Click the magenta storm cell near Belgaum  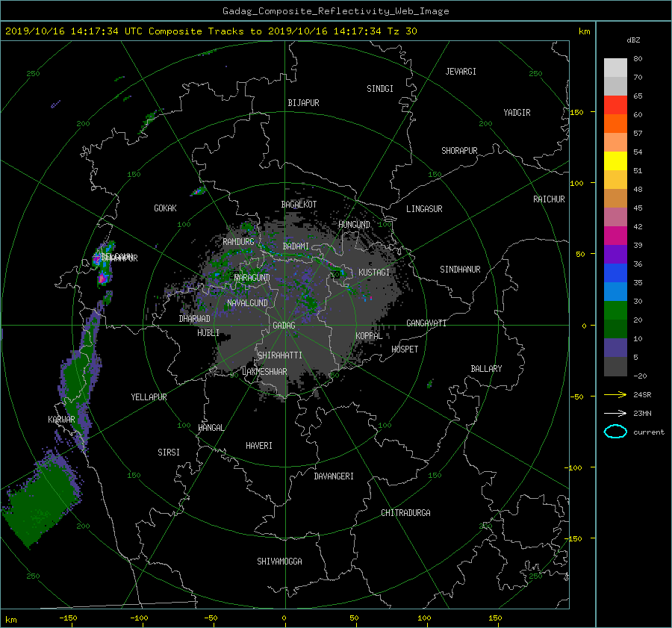[x=102, y=279]
